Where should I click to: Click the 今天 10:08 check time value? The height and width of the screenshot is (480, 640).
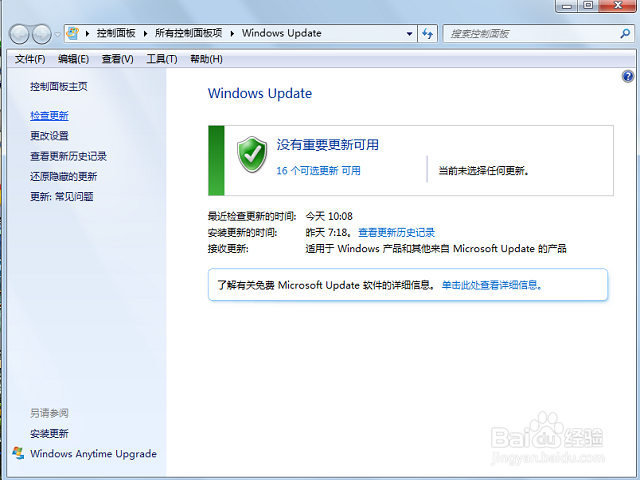pos(329,216)
